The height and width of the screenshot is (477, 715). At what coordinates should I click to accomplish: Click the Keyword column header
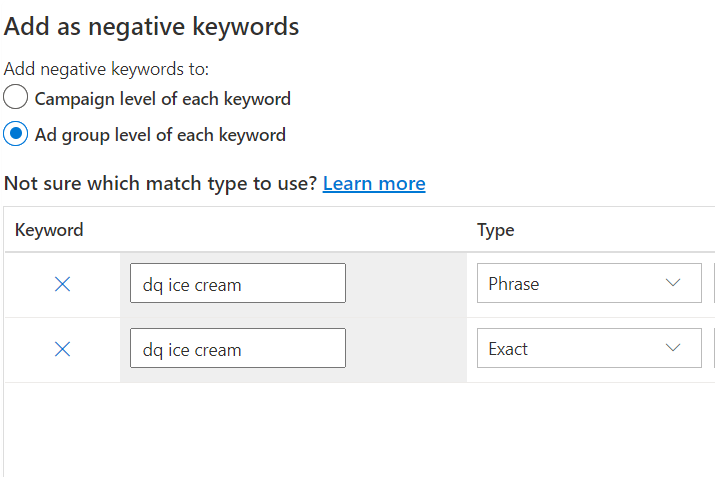pos(49,230)
